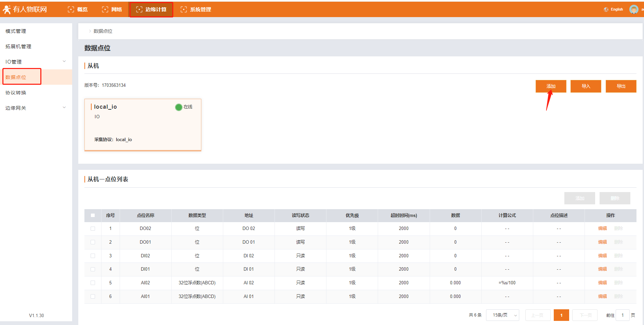This screenshot has height=325, width=644.
Task: Click the bracket icon beside 概览
Action: pos(71,10)
